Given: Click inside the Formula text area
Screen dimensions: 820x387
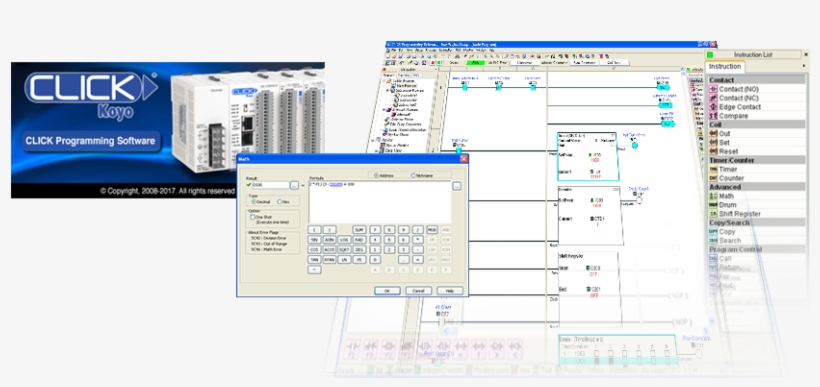Looking at the screenshot, I should pyautogui.click(x=380, y=202).
